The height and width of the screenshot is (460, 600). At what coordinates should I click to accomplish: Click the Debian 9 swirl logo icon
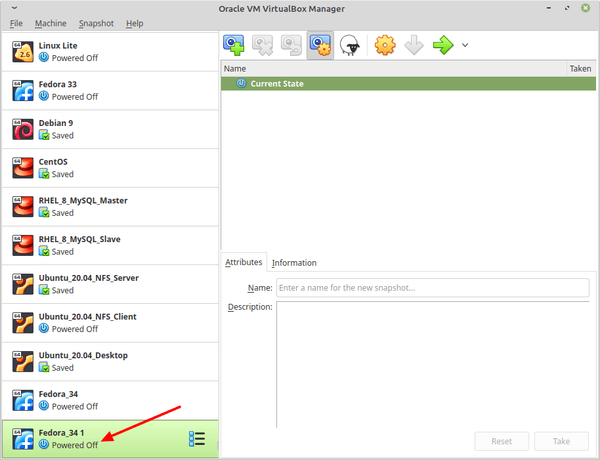click(23, 129)
